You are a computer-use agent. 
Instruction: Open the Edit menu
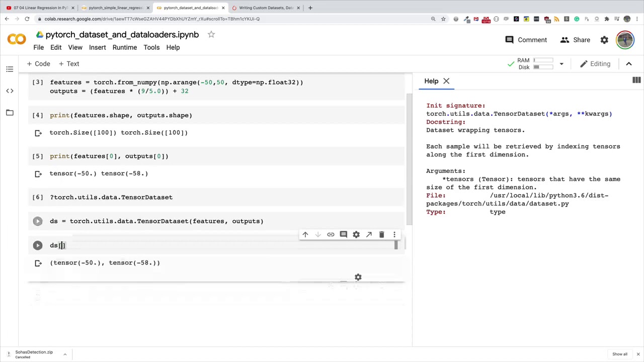(x=56, y=47)
